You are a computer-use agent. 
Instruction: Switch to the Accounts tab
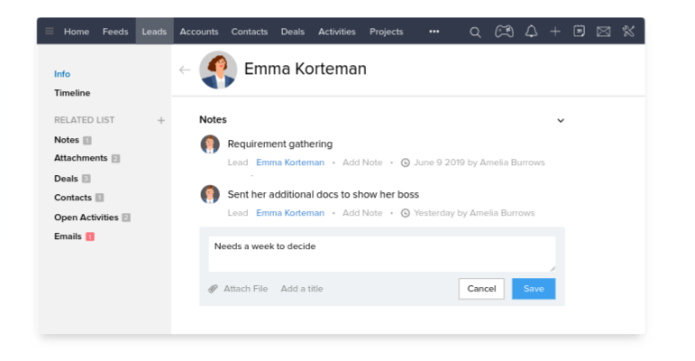click(x=199, y=31)
